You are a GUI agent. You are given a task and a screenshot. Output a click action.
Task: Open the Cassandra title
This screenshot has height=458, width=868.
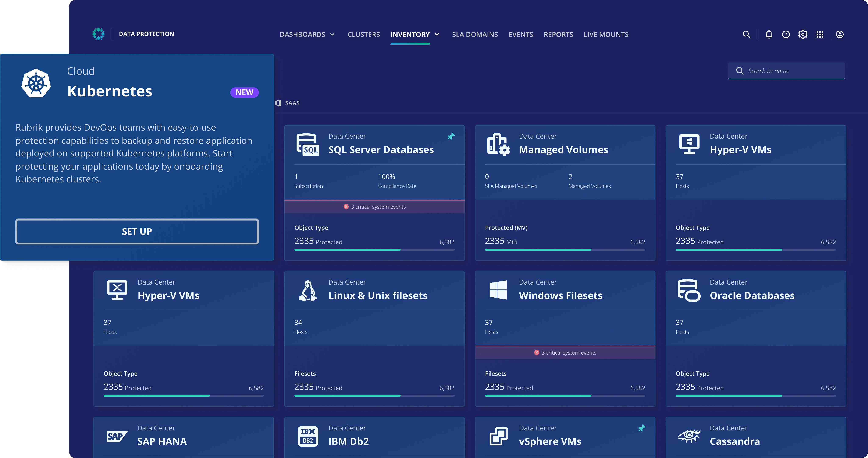point(734,441)
